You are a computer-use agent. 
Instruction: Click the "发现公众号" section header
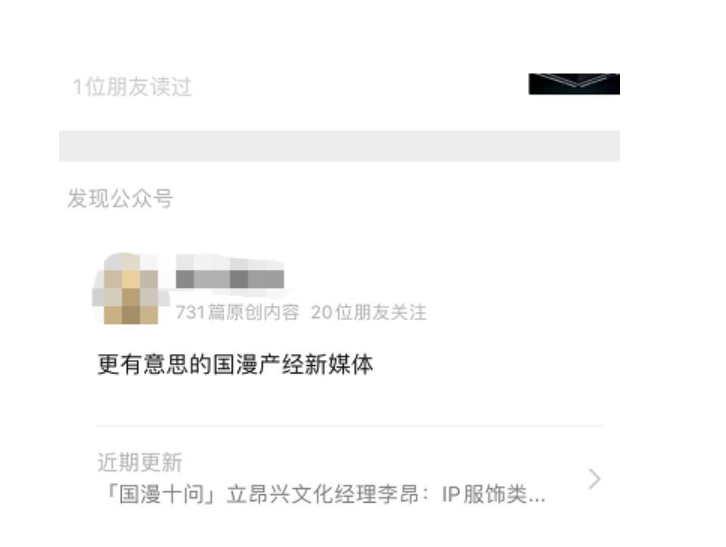click(120, 199)
